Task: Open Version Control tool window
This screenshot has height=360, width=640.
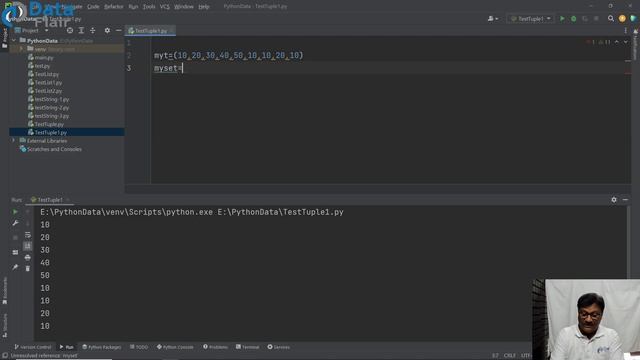Action: point(33,347)
